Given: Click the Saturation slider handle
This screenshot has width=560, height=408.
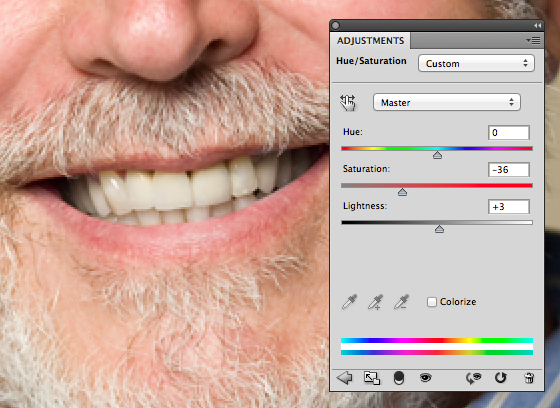Looking at the screenshot, I should (402, 192).
